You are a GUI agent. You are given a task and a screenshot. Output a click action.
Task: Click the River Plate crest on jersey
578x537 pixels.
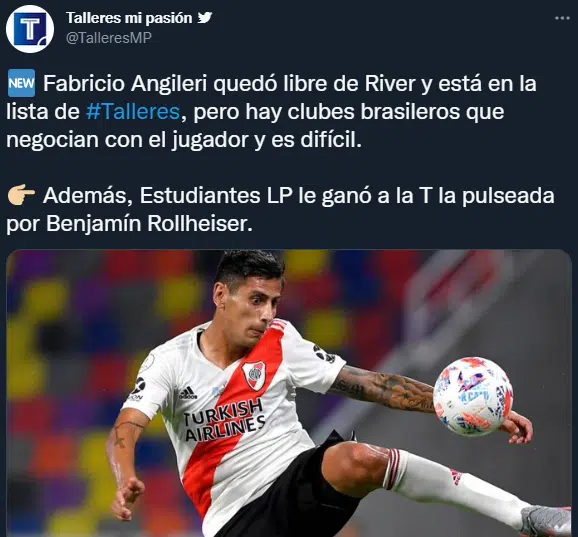click(254, 375)
